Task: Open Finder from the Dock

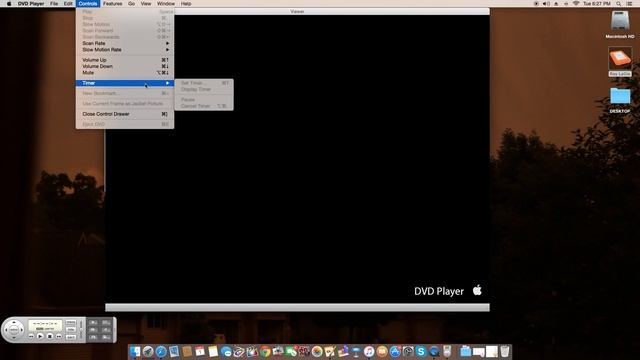Action: click(135, 351)
